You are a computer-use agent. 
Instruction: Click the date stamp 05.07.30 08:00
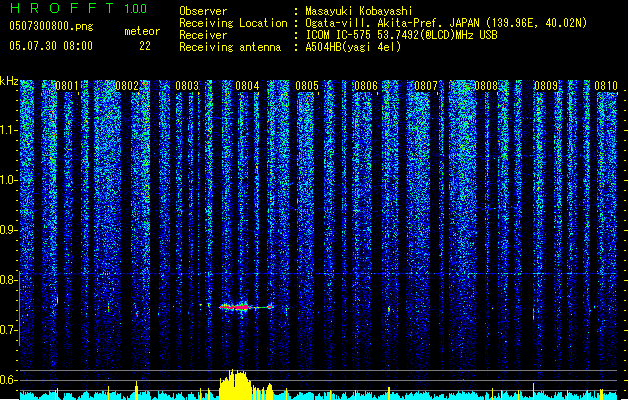point(51,46)
